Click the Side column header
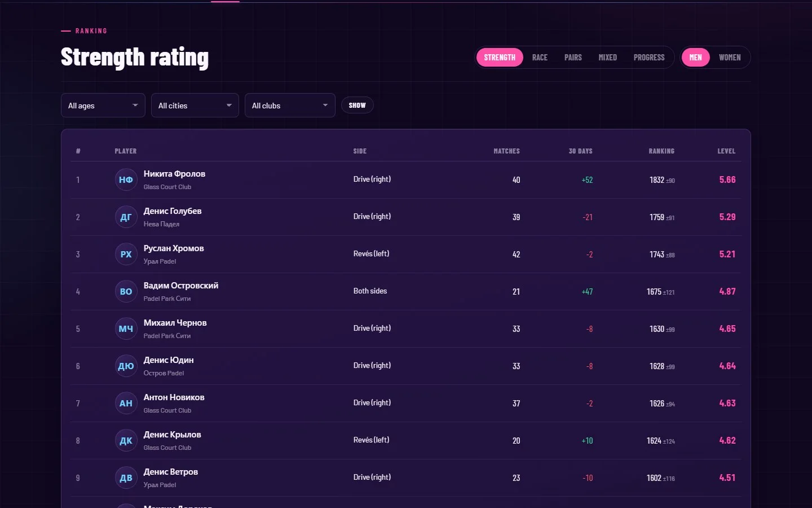 point(360,151)
